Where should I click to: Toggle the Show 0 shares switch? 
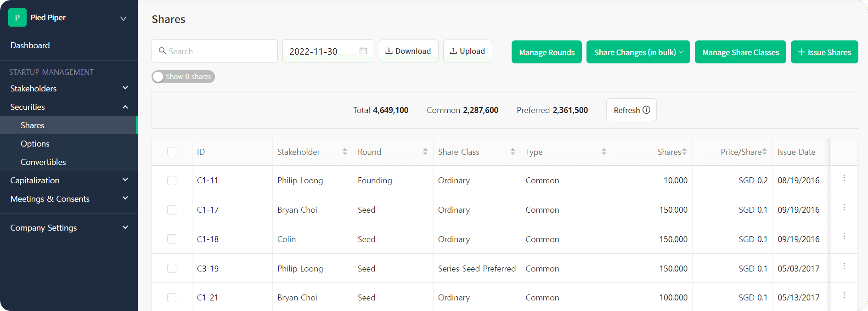(183, 77)
